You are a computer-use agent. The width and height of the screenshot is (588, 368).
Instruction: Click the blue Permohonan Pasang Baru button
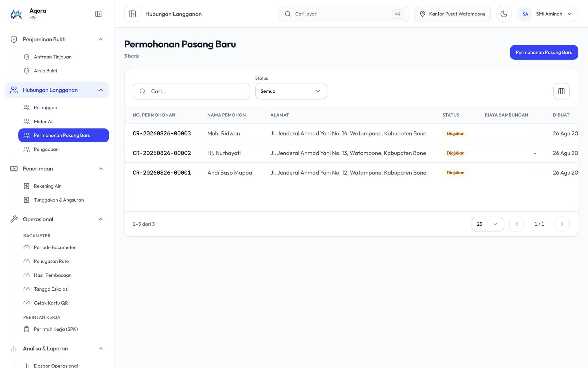(x=544, y=52)
